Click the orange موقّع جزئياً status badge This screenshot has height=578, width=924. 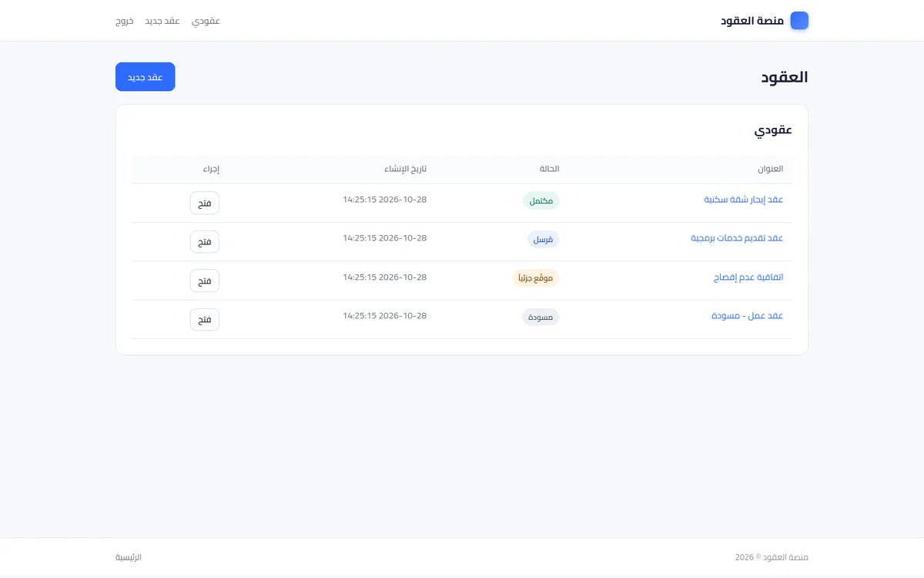[x=536, y=278]
